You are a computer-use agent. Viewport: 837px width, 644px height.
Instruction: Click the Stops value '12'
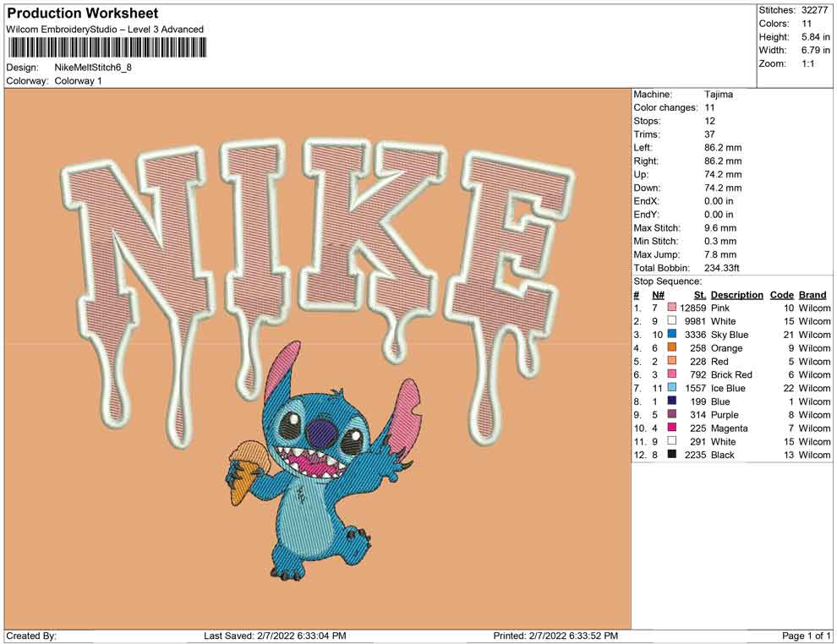709,121
